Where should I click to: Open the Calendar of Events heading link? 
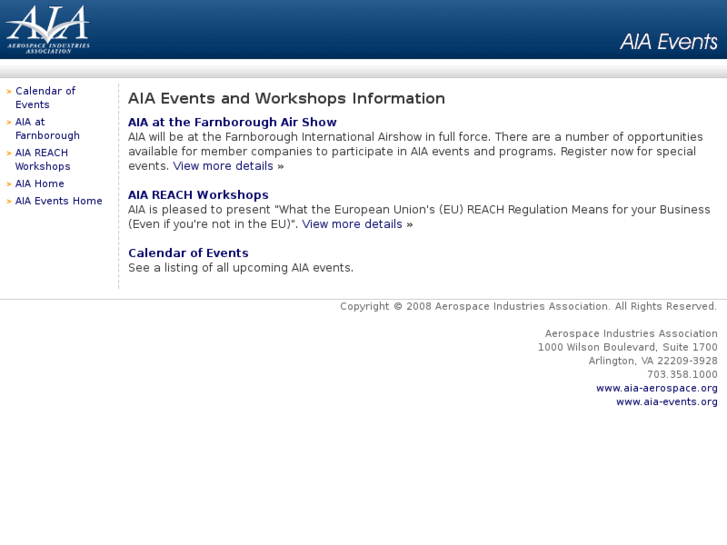click(188, 253)
